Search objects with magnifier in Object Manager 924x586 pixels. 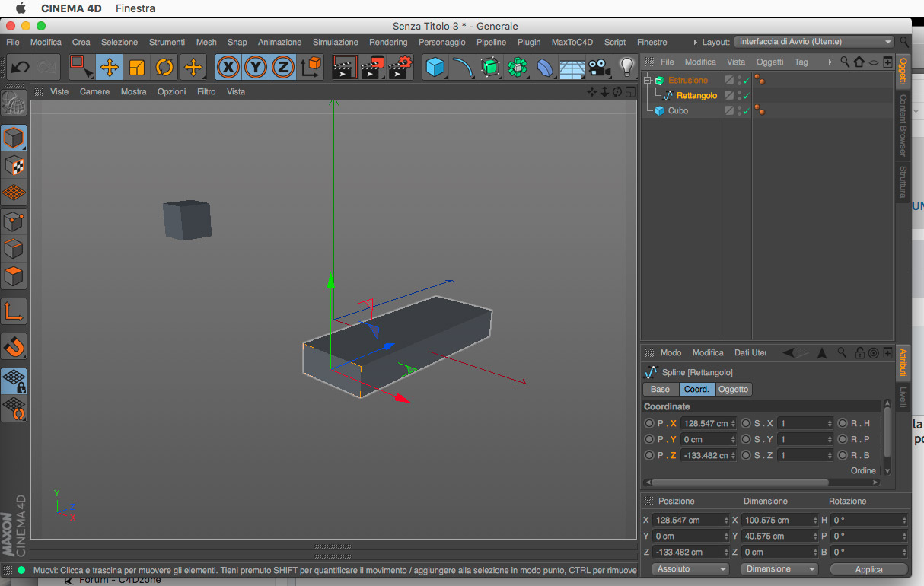pyautogui.click(x=846, y=62)
